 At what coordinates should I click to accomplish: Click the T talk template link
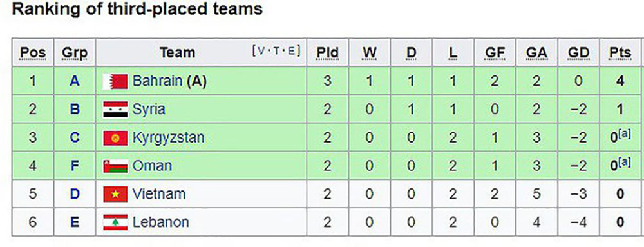tap(276, 51)
